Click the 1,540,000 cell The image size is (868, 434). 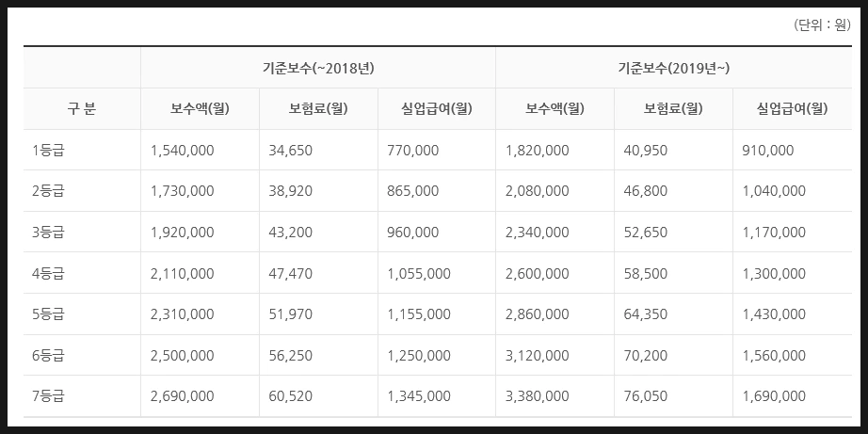pyautogui.click(x=200, y=150)
